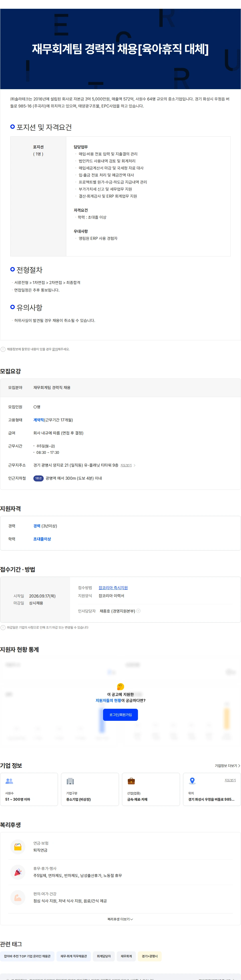
Task: Click the 사원수 51 ~ 300명 이하 card
Action: point(29,789)
